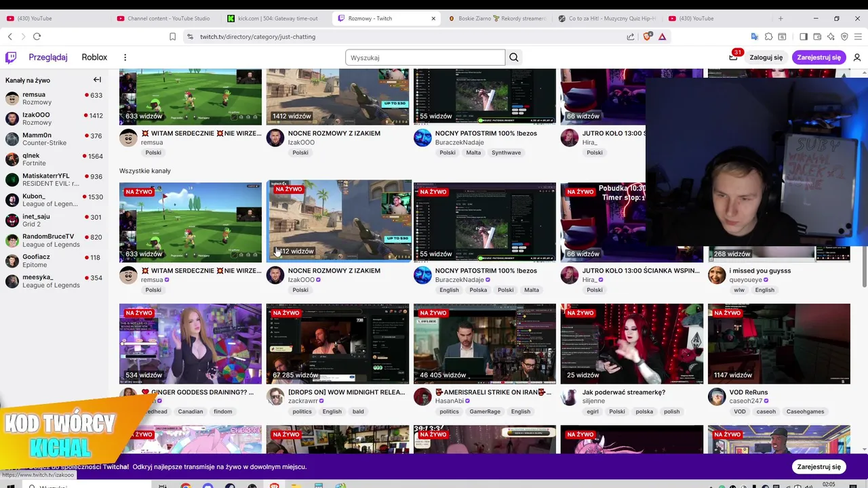Open the Leo AI sparkle icon

click(x=831, y=37)
